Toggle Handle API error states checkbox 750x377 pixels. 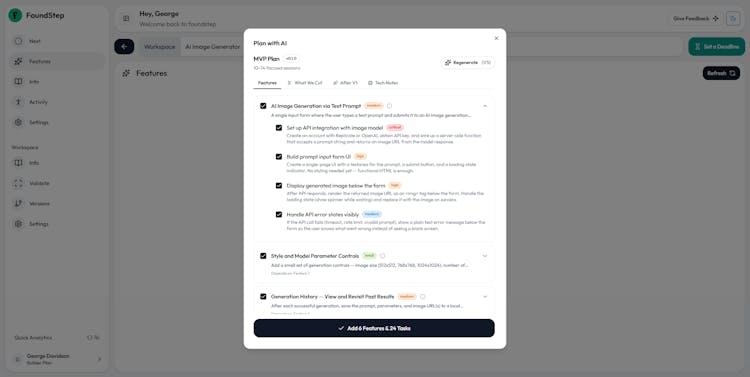[279, 214]
